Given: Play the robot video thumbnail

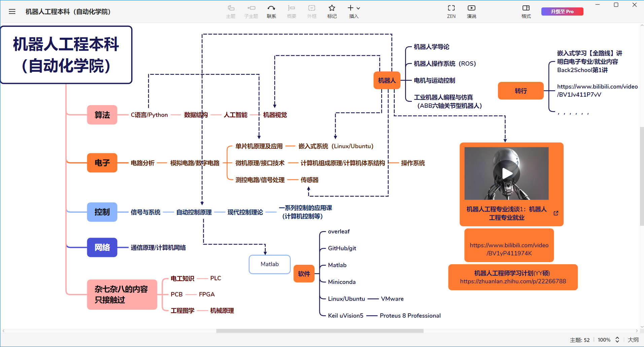Looking at the screenshot, I should point(507,173).
